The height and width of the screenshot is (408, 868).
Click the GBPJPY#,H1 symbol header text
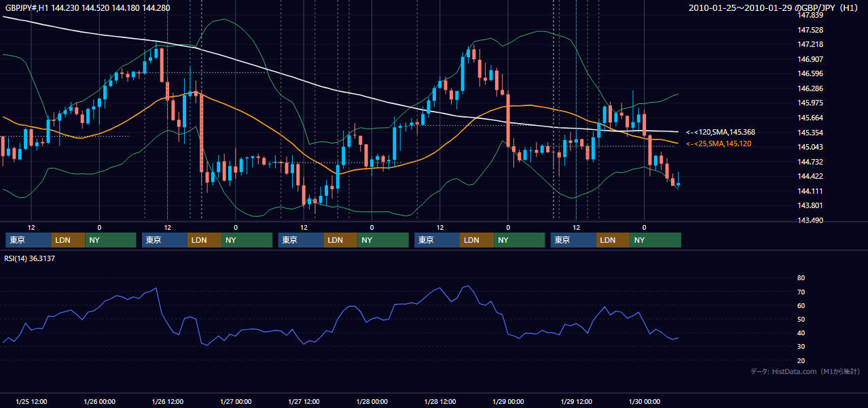pyautogui.click(x=88, y=7)
